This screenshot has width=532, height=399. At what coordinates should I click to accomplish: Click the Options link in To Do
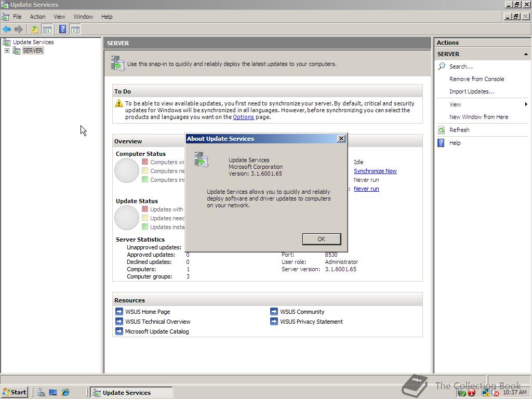coord(243,117)
